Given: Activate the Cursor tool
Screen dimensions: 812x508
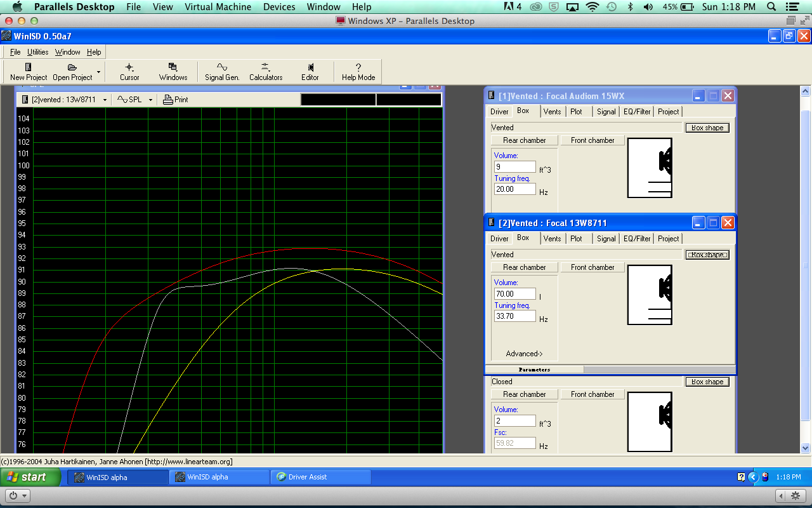Looking at the screenshot, I should (129, 71).
